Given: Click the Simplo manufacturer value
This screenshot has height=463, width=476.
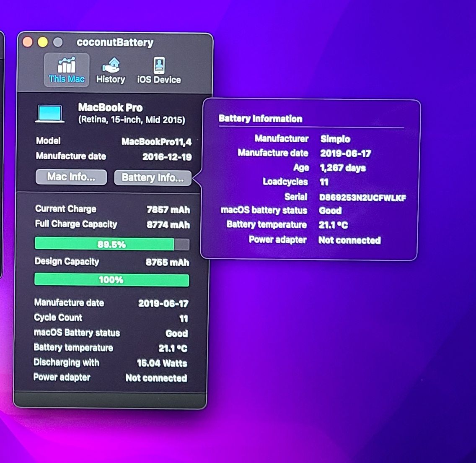Looking at the screenshot, I should (336, 139).
